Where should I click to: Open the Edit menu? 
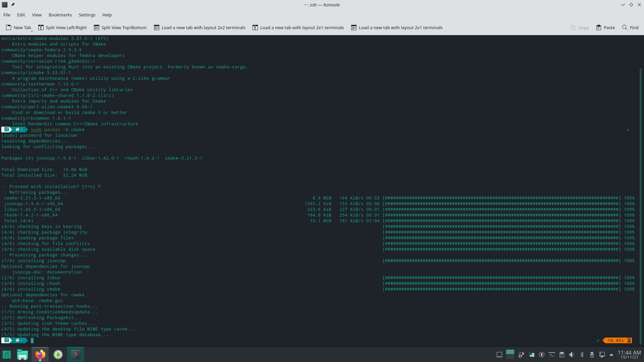(21, 15)
